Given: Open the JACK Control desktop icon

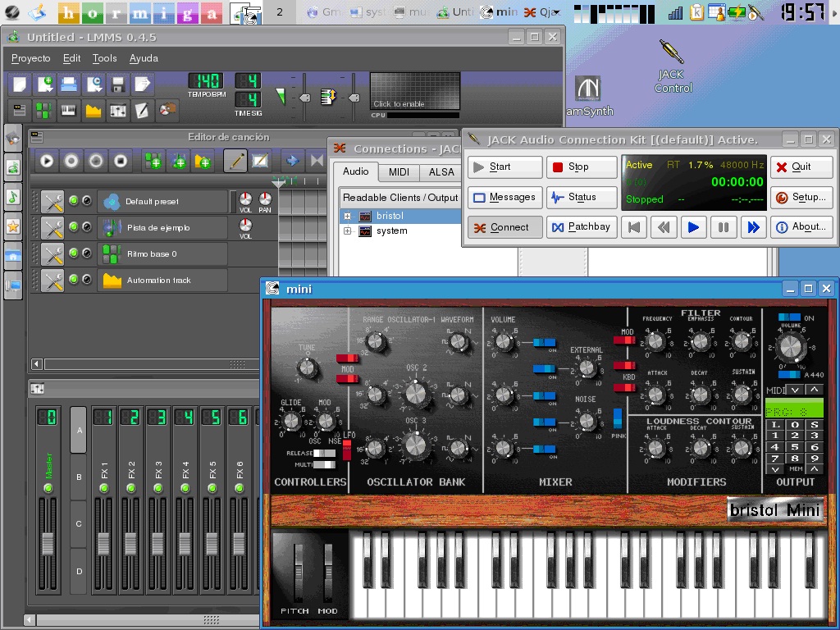Looking at the screenshot, I should coord(673,67).
